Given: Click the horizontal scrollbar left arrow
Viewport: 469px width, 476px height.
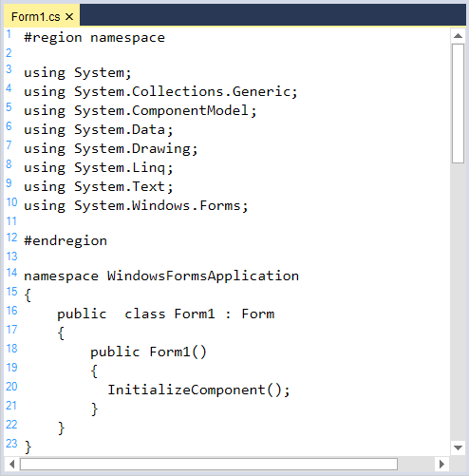Looking at the screenshot, I should coord(12,465).
